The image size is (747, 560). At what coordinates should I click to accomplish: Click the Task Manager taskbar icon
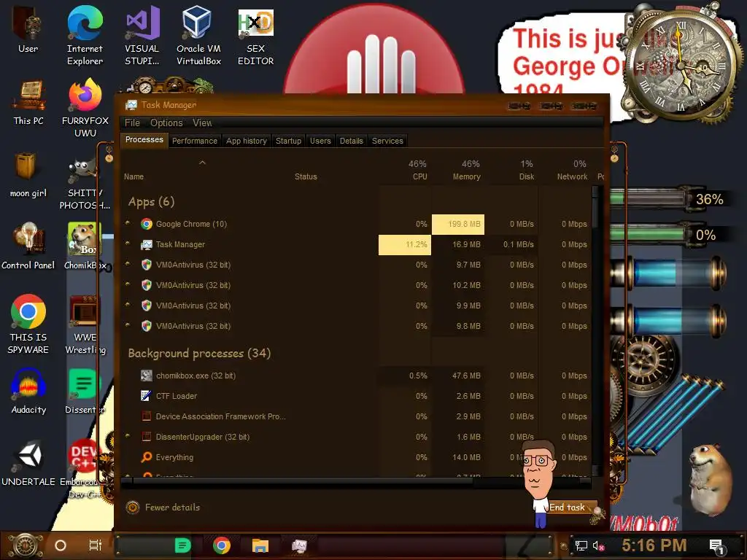point(299,545)
